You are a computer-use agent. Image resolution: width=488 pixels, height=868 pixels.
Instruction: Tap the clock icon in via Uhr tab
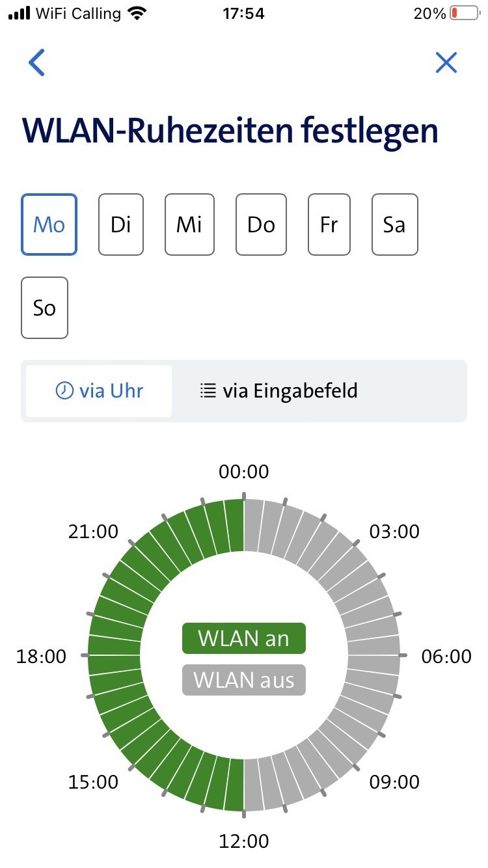[x=64, y=391]
